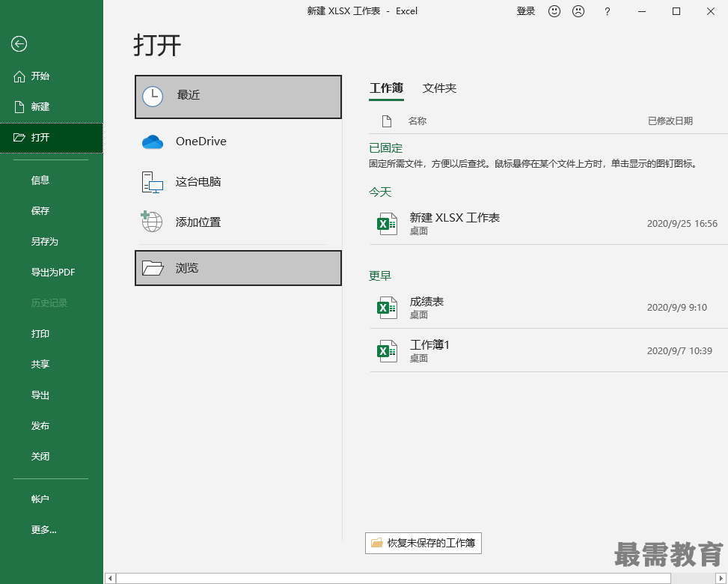The width and height of the screenshot is (728, 584).
Task: Click the smiley face feedback icon
Action: 554,11
